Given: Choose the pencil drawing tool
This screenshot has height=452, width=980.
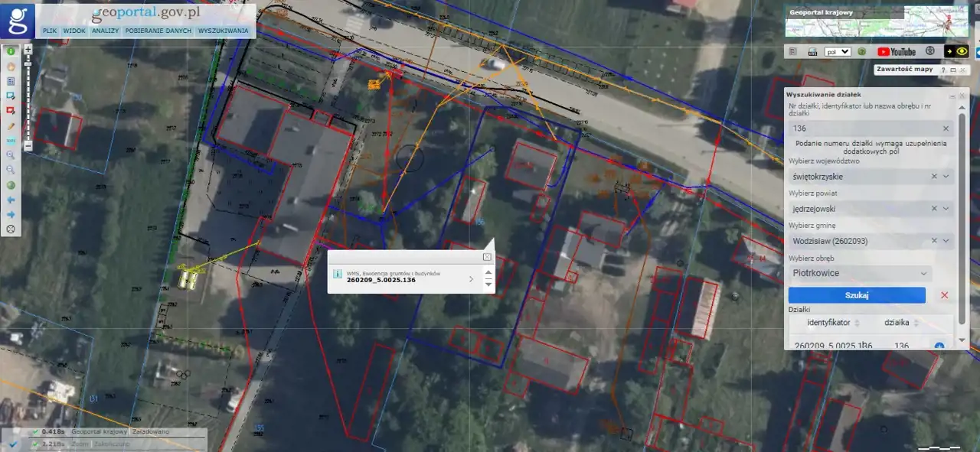Looking at the screenshot, I should (x=11, y=125).
